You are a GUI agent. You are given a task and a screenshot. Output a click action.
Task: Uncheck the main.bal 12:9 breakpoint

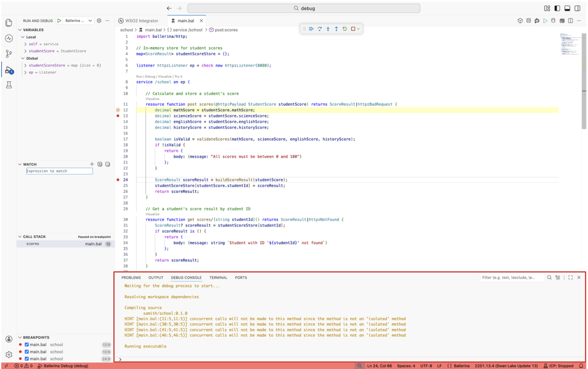click(x=27, y=344)
